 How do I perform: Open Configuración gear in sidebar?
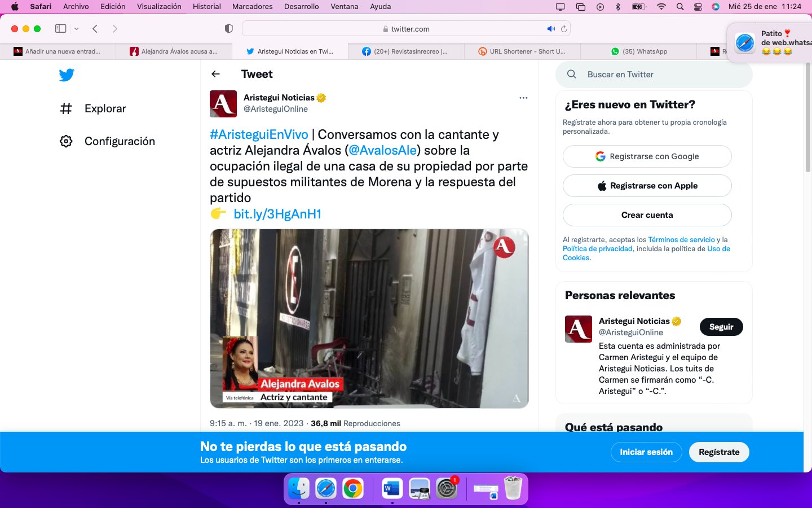66,141
